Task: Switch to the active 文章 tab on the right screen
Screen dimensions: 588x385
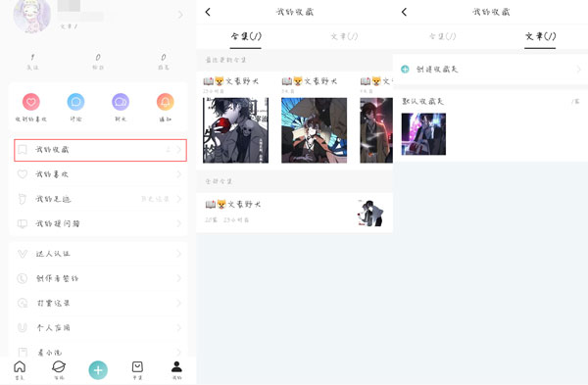Action: point(540,36)
